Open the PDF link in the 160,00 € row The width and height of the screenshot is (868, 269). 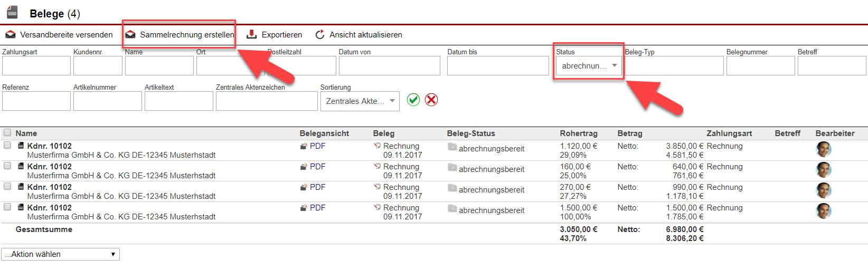coord(317,167)
